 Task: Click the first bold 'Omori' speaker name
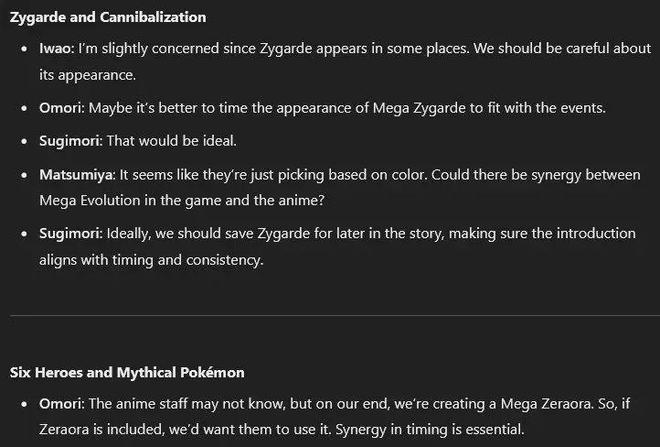60,108
